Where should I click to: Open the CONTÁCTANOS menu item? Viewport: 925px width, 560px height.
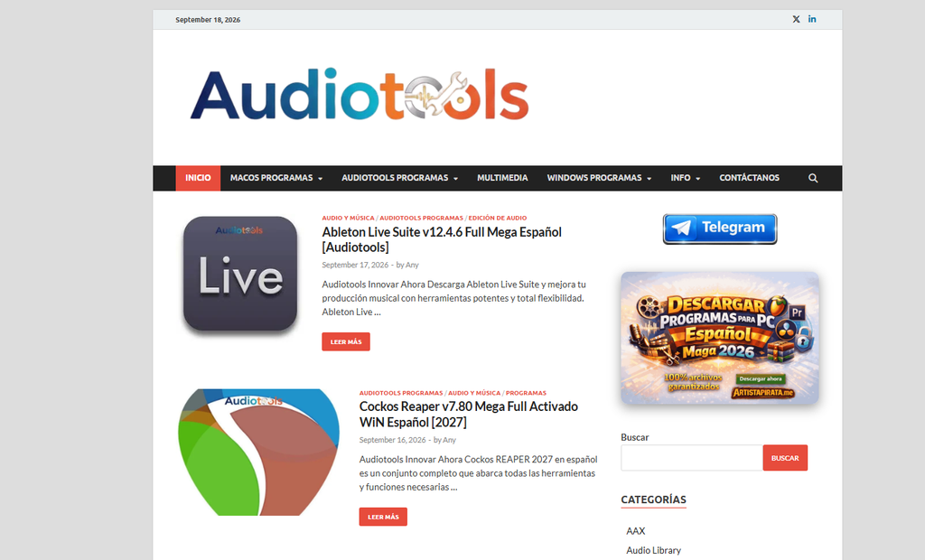(749, 178)
